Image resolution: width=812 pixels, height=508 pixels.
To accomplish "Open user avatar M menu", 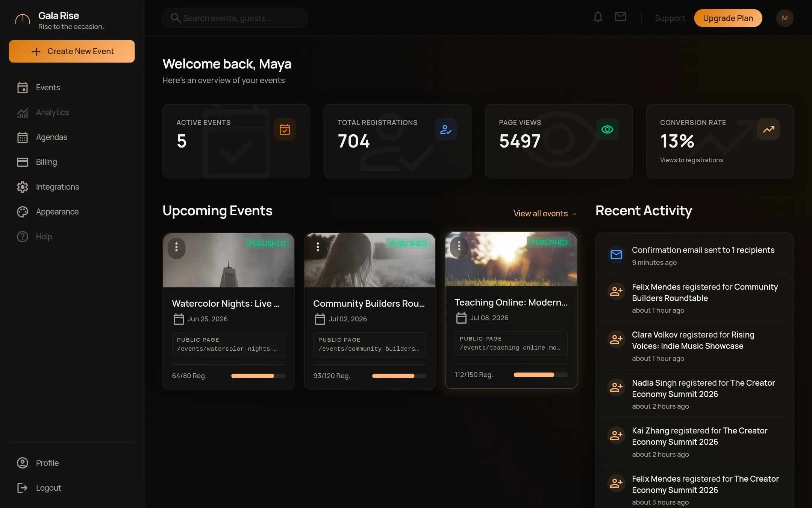I will click(x=785, y=18).
